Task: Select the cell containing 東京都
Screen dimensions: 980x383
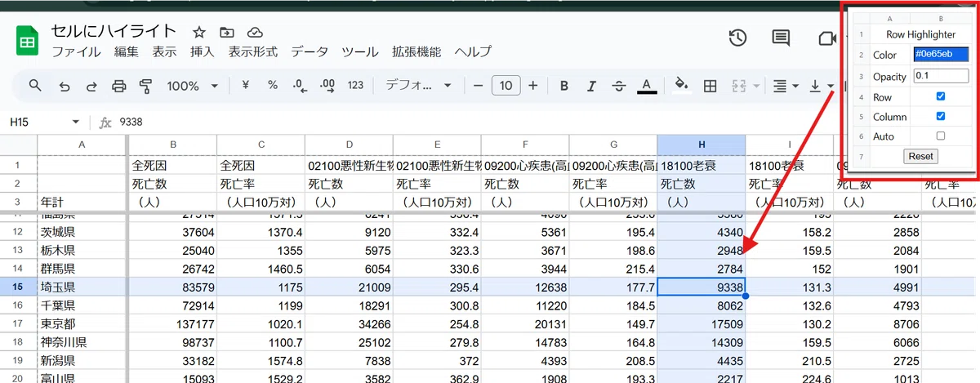Action: tap(82, 323)
